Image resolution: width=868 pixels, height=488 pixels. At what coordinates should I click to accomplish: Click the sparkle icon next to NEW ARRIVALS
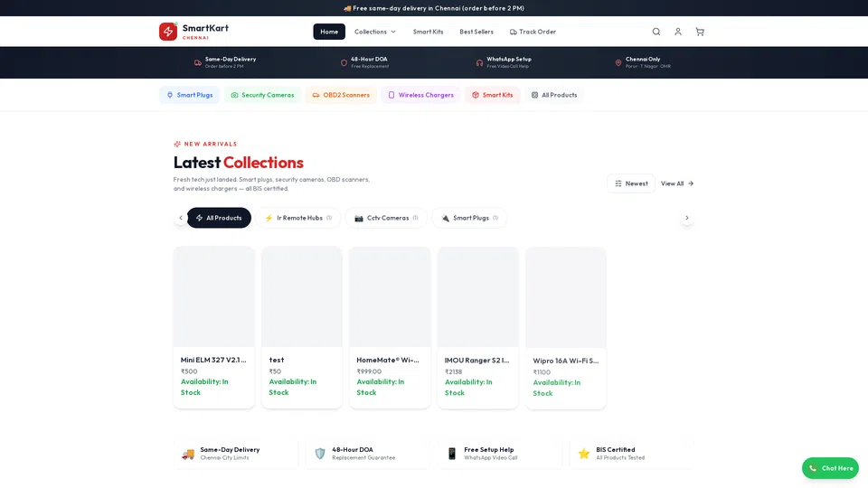pyautogui.click(x=177, y=144)
